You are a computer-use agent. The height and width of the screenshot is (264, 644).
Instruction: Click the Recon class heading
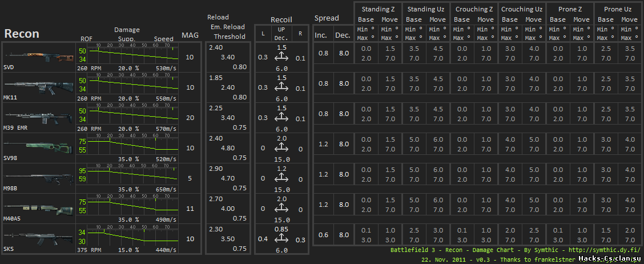[22, 33]
